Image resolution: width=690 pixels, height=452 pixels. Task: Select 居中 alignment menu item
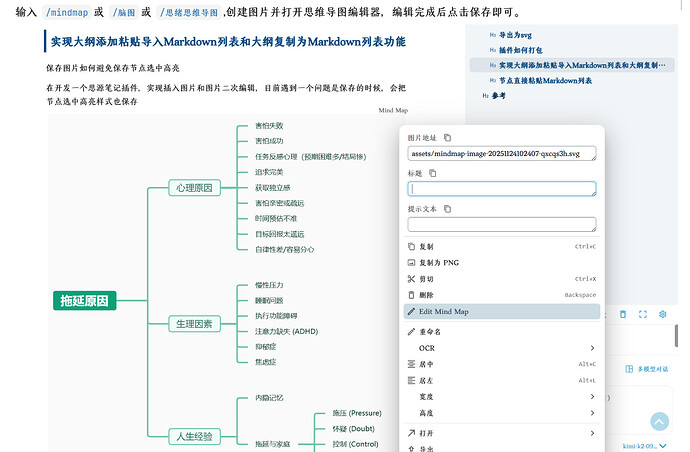[x=502, y=364]
